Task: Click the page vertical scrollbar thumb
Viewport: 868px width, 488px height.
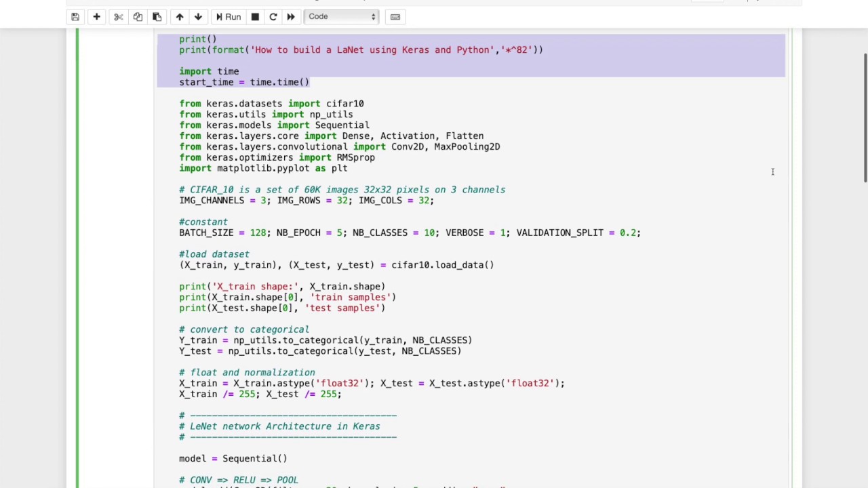Action: pyautogui.click(x=864, y=117)
